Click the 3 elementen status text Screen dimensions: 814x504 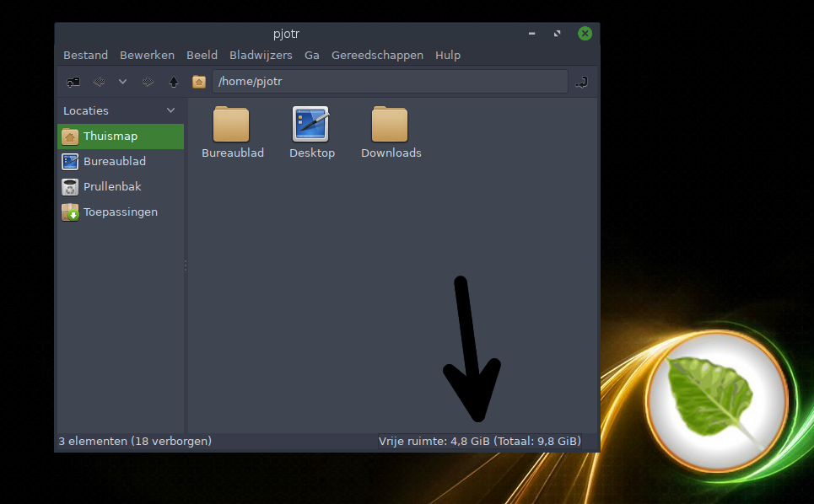(135, 442)
